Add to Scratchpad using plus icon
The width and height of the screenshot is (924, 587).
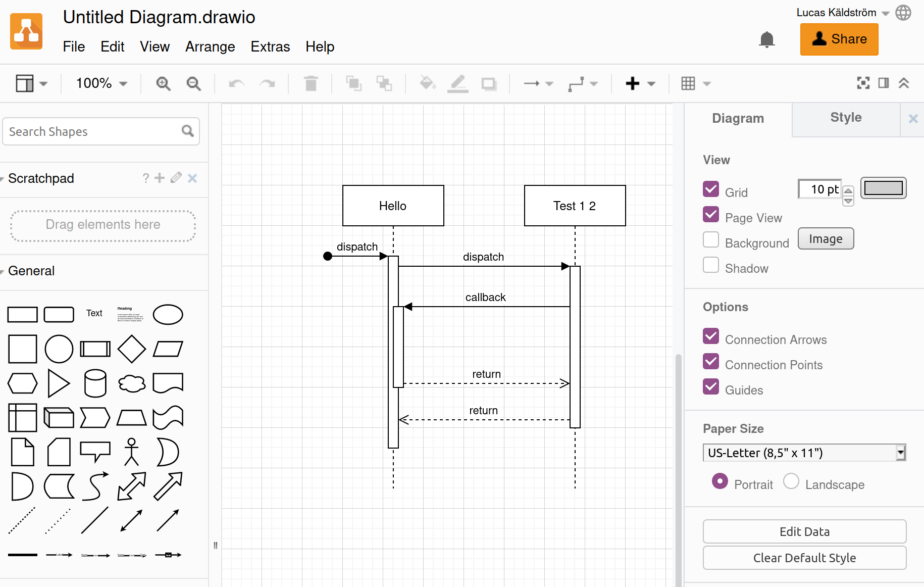(160, 178)
